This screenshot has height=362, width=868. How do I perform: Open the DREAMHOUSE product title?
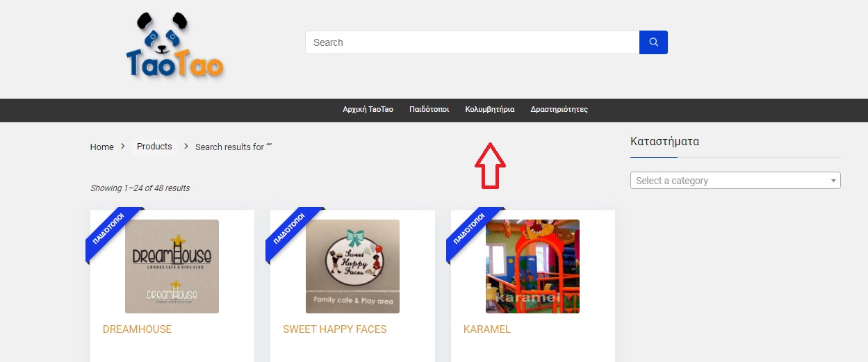coord(137,329)
